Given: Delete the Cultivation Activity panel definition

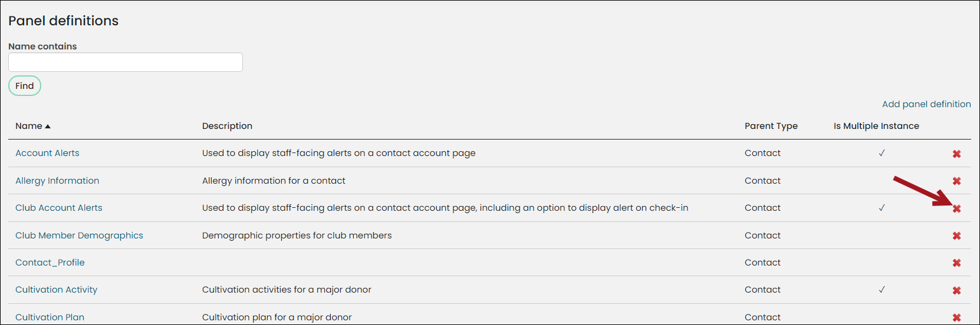Looking at the screenshot, I should pyautogui.click(x=956, y=290).
